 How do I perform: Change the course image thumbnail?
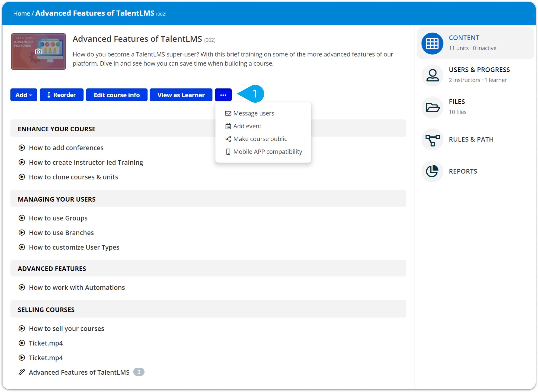[x=38, y=51]
